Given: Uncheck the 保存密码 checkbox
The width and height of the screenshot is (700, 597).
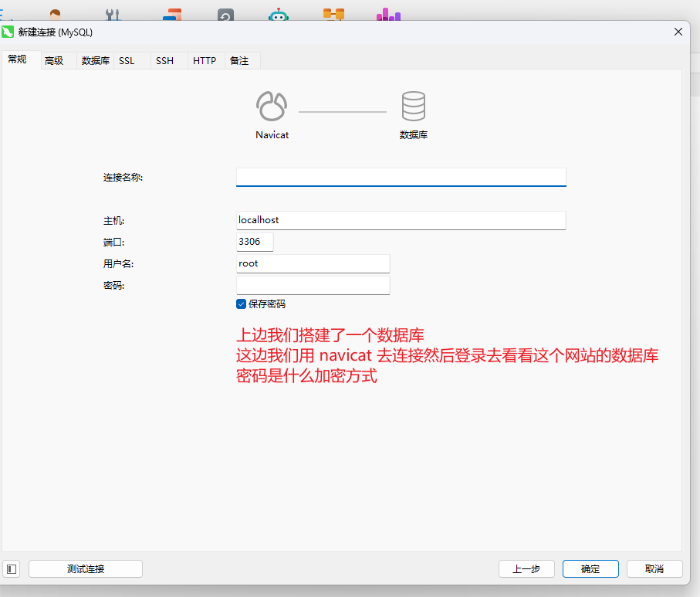Looking at the screenshot, I should pos(241,304).
